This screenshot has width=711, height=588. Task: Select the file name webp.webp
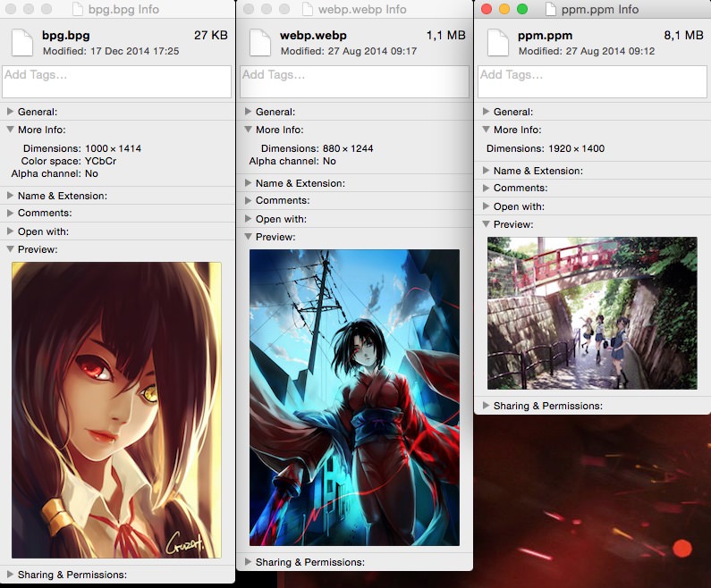313,36
